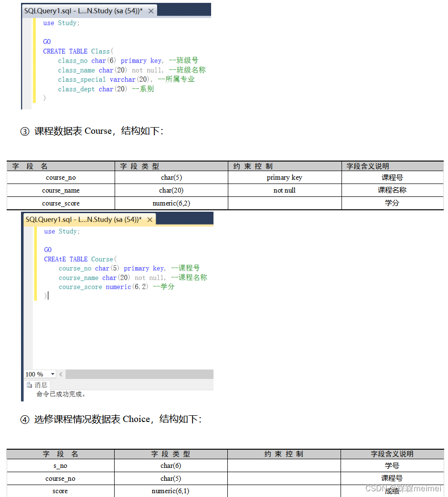Click the text 命令已成功完成。
The image size is (448, 497).
coord(61,394)
